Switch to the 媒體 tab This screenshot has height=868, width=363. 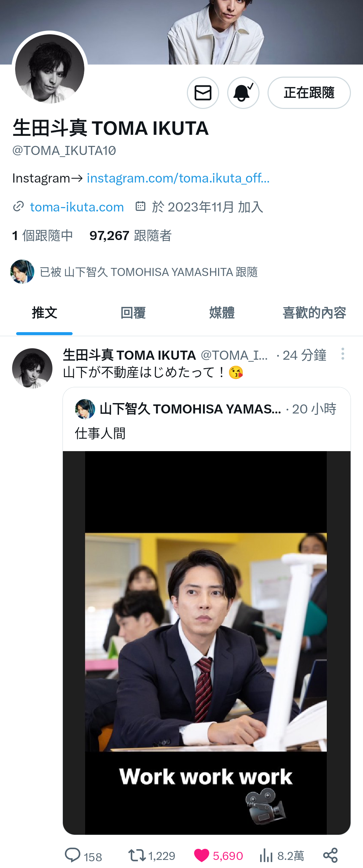point(222,313)
